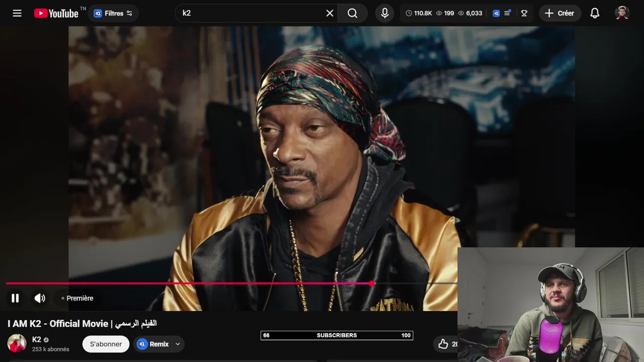Click the Créer button
Viewport: 644px width, 362px height.
pos(559,13)
